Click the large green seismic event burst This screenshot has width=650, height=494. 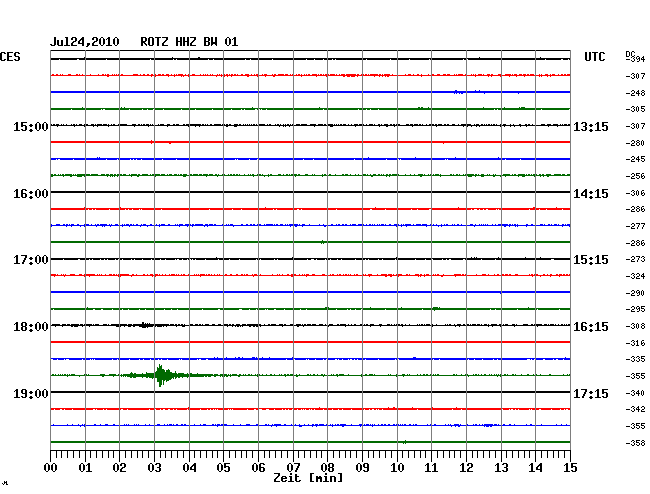162,375
